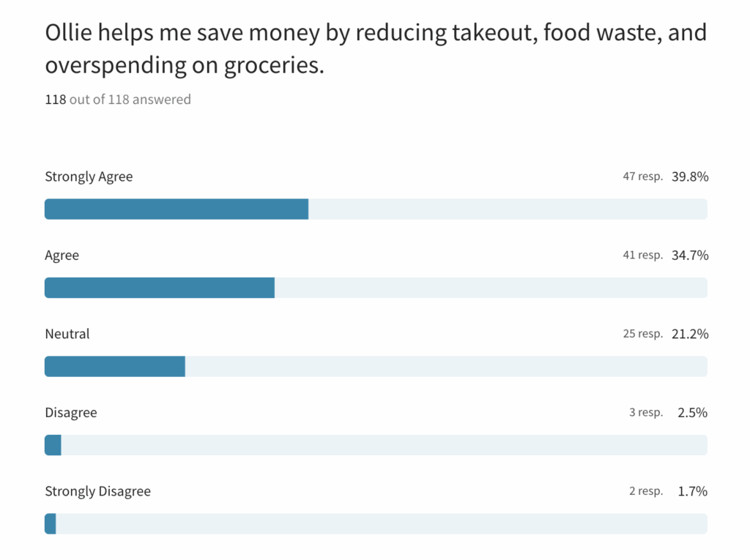Click the 41 resp. count
Image resolution: width=750 pixels, height=560 pixels.
click(x=642, y=255)
